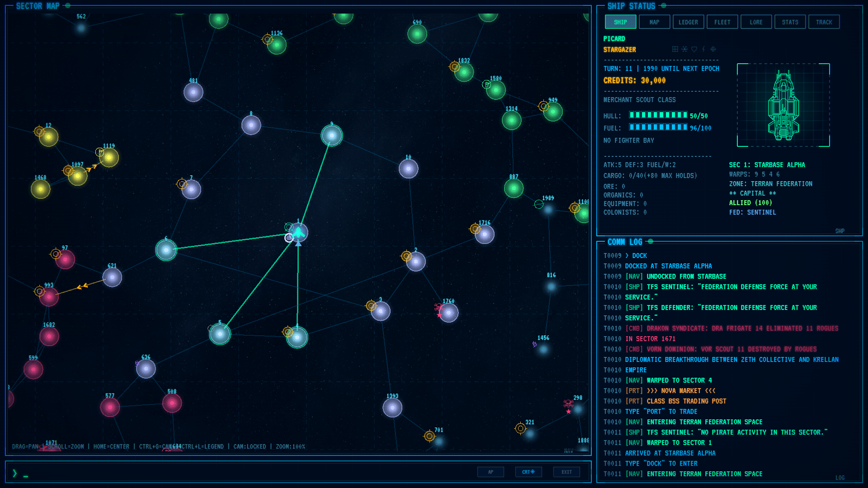
Task: Open the TRACK tab
Action: (x=824, y=22)
